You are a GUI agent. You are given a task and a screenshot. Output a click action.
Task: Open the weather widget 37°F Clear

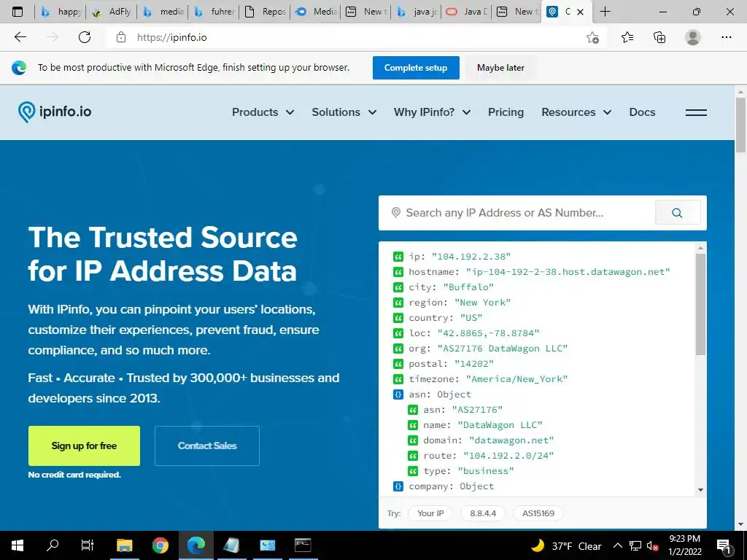point(566,546)
